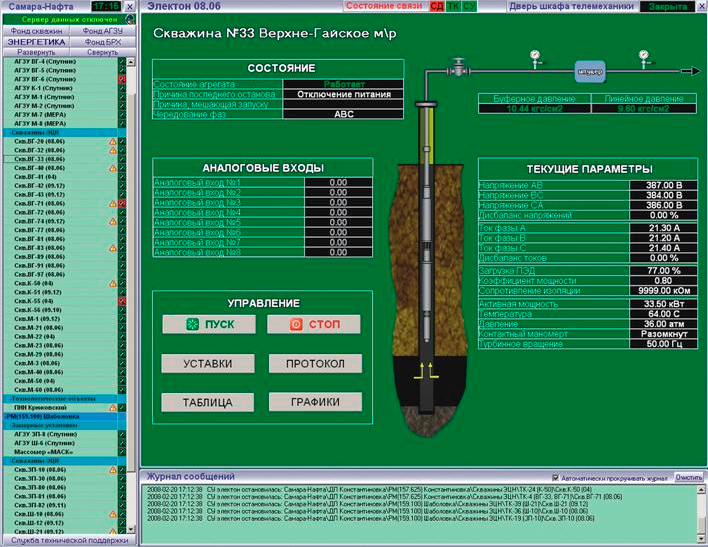The image size is (708, 547).
Task: Click the green СУ connection status indicator
Action: (x=469, y=6)
